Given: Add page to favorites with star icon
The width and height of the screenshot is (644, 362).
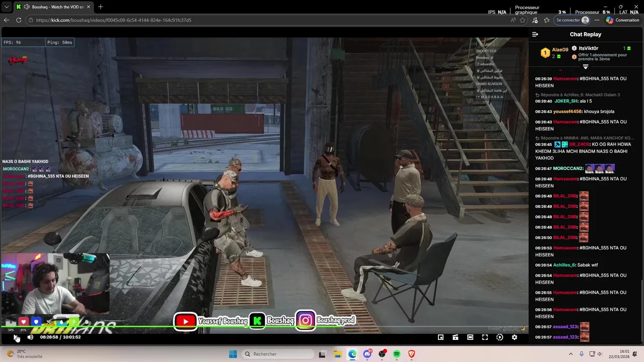Looking at the screenshot, I should pos(523,20).
